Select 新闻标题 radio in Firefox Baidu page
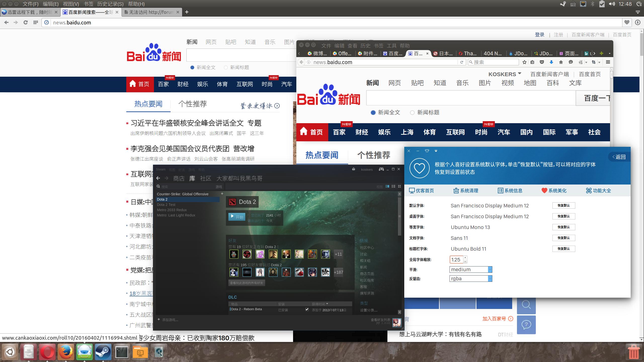Image resolution: width=644 pixels, height=362 pixels. [412, 113]
